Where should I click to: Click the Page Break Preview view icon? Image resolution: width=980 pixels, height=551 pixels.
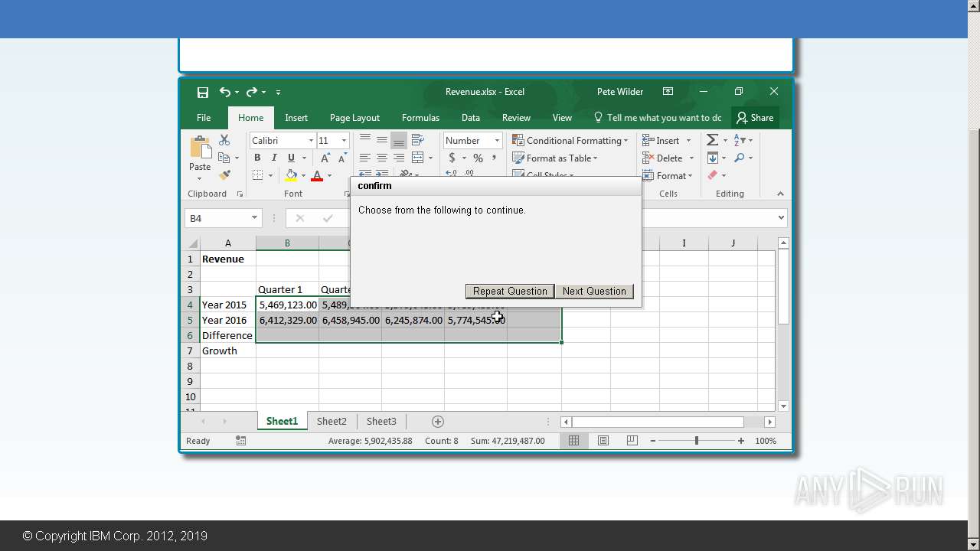632,441
